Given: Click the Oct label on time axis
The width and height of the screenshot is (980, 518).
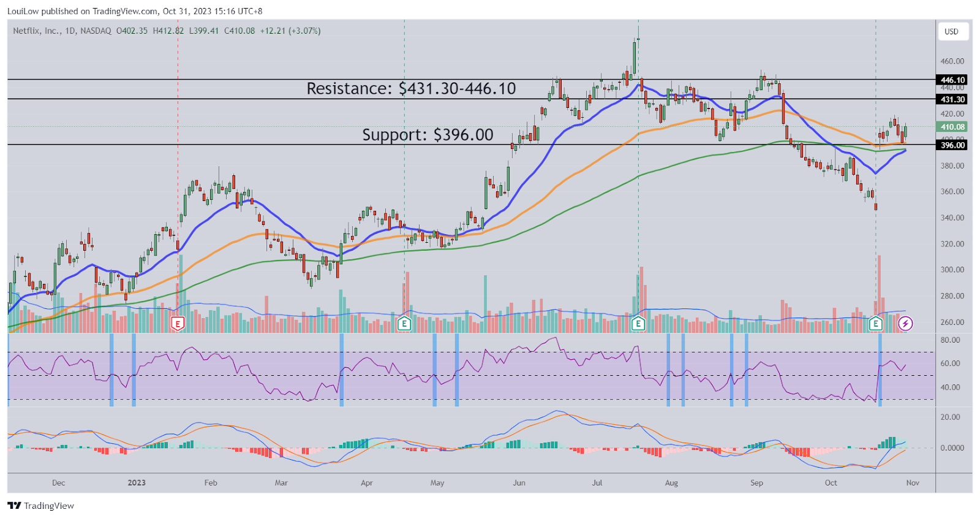Looking at the screenshot, I should [x=831, y=483].
